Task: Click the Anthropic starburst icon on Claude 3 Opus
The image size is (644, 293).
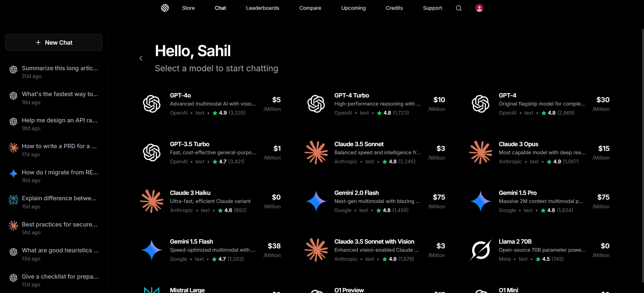Action: pyautogui.click(x=481, y=152)
